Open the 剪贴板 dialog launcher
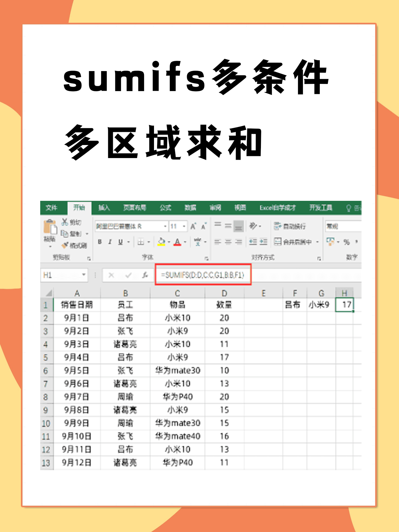The height and width of the screenshot is (532, 399). (89, 259)
